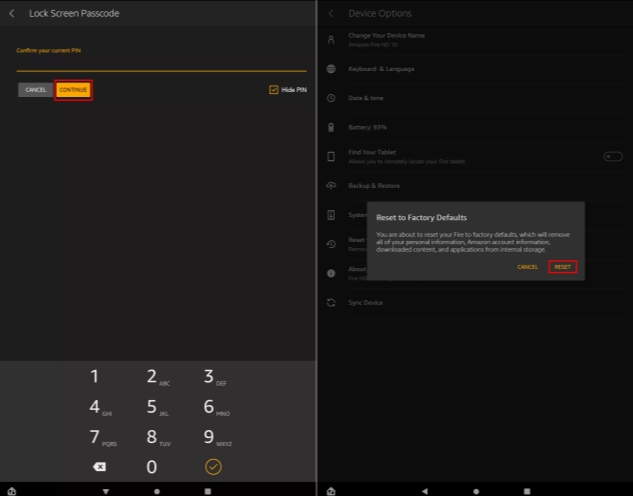The height and width of the screenshot is (496, 633).
Task: Go back from Lock Screen Passcode screen
Action: pyautogui.click(x=12, y=13)
